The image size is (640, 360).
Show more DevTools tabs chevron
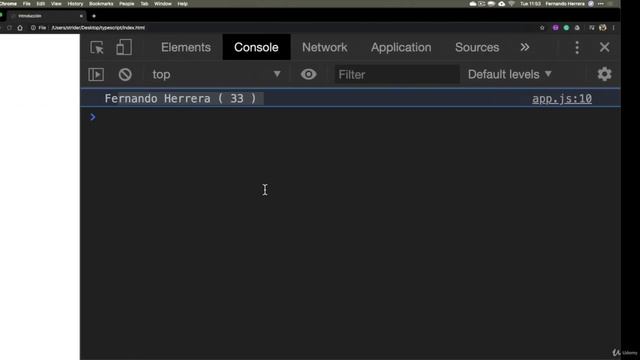click(x=524, y=47)
